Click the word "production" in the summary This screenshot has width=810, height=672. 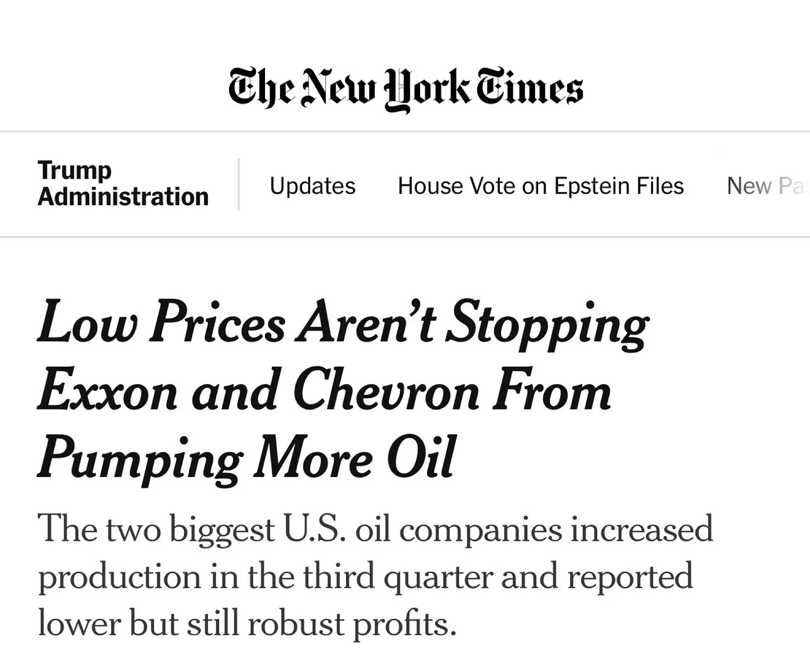(119, 577)
